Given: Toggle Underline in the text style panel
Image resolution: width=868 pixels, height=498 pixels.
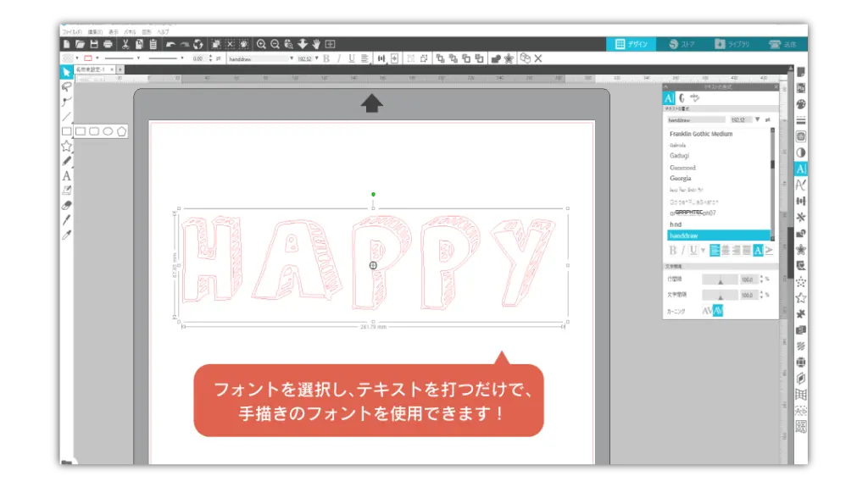Looking at the screenshot, I should (693, 250).
